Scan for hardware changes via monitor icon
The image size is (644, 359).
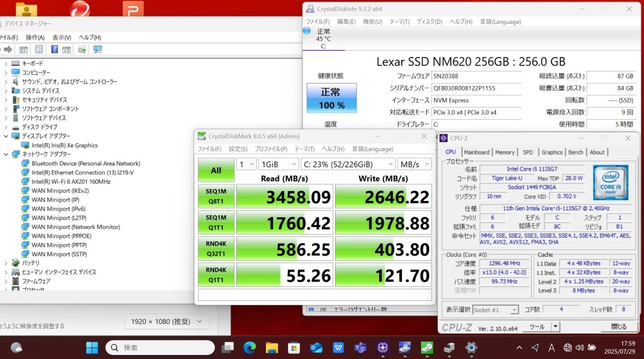point(98,50)
